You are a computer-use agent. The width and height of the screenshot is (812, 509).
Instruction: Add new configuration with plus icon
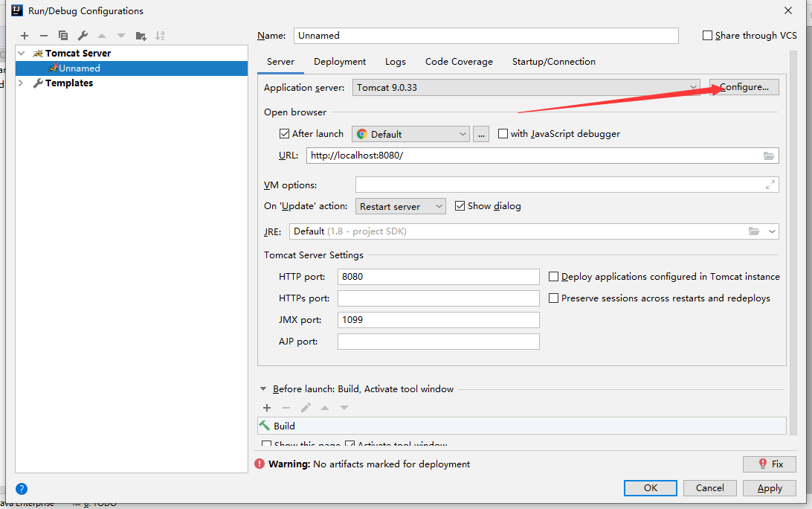pyautogui.click(x=25, y=36)
